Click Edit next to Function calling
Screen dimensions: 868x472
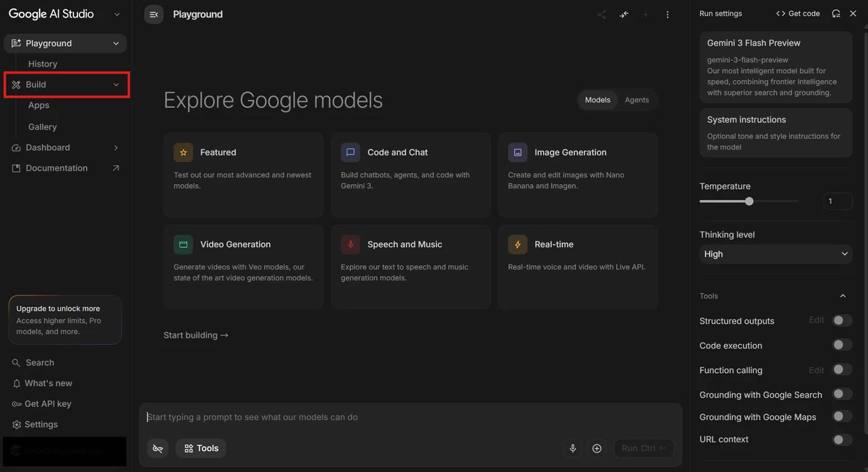tap(817, 370)
